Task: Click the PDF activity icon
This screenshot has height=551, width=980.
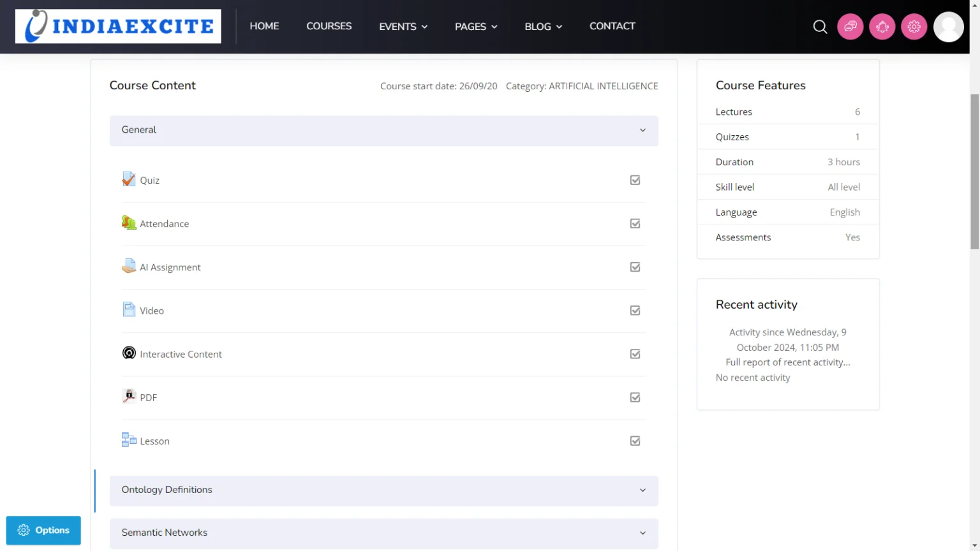Action: point(129,397)
